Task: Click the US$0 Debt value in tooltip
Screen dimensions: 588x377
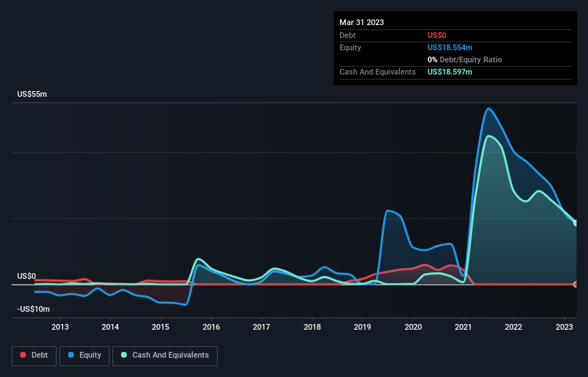Action: [x=437, y=35]
